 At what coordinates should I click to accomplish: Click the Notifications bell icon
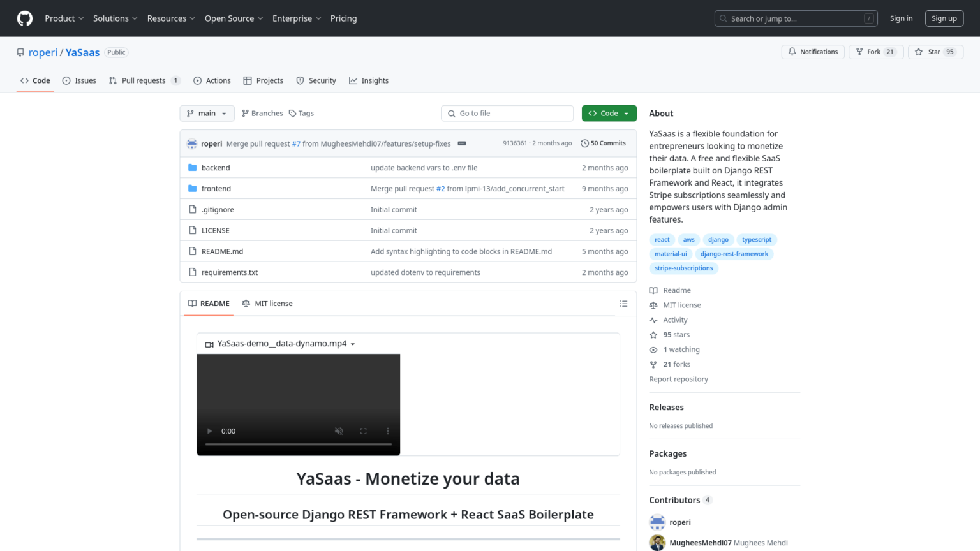click(x=792, y=51)
